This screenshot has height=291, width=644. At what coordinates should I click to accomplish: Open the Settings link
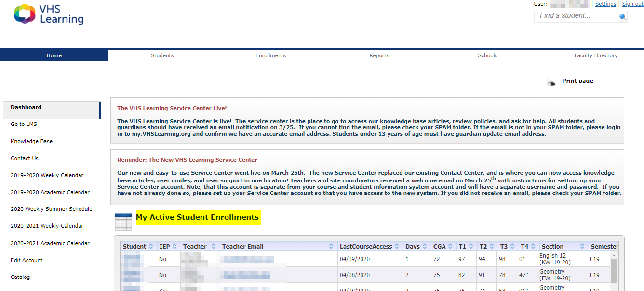[605, 4]
